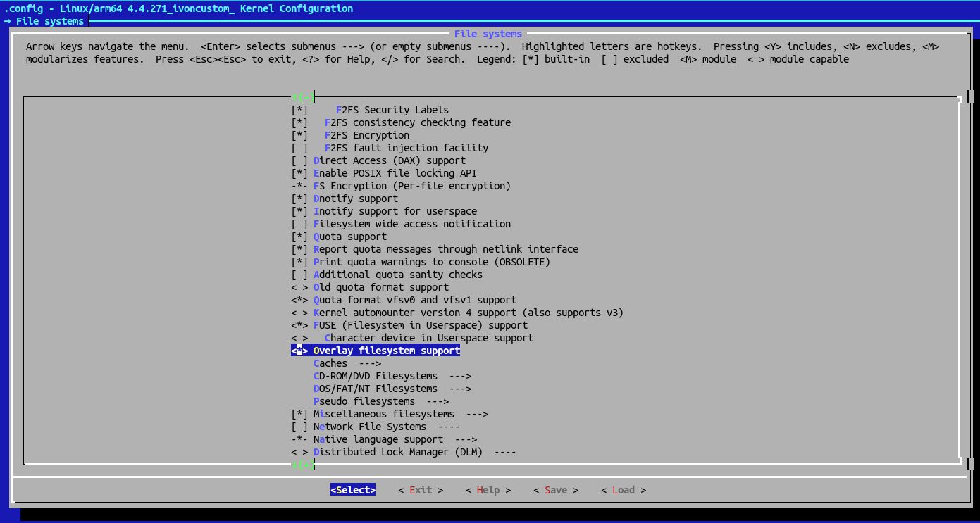The width and height of the screenshot is (980, 523).
Task: Open Miscellaneous filesystems submenu
Action: pos(400,414)
